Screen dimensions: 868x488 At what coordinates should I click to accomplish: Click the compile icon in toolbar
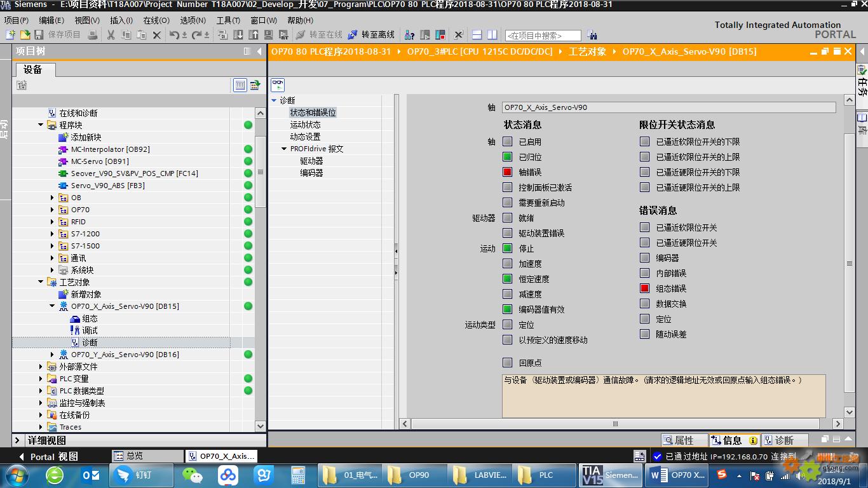(222, 35)
